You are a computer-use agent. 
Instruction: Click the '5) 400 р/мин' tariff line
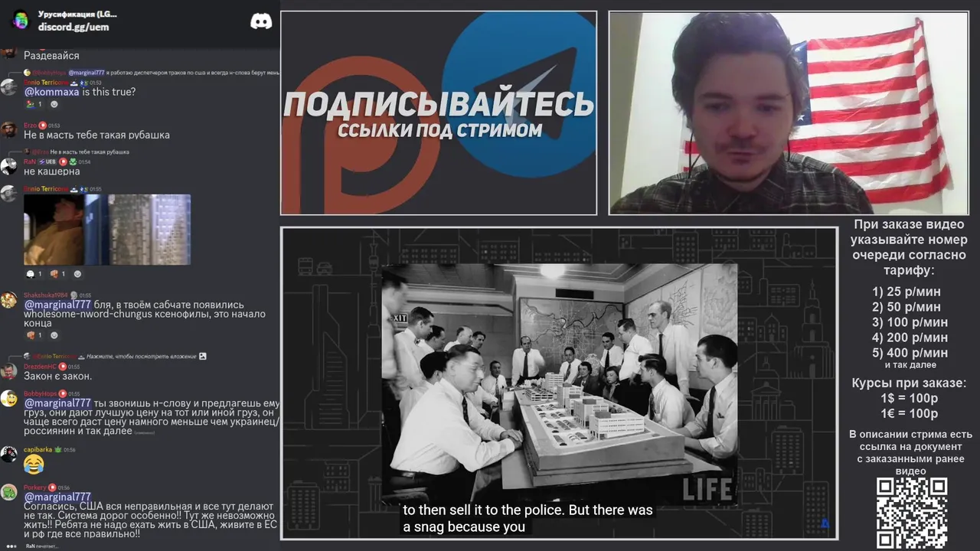(910, 353)
